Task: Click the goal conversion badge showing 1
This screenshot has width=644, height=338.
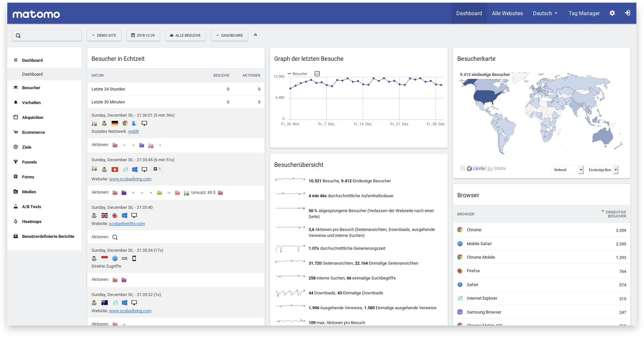Action: click(x=157, y=169)
